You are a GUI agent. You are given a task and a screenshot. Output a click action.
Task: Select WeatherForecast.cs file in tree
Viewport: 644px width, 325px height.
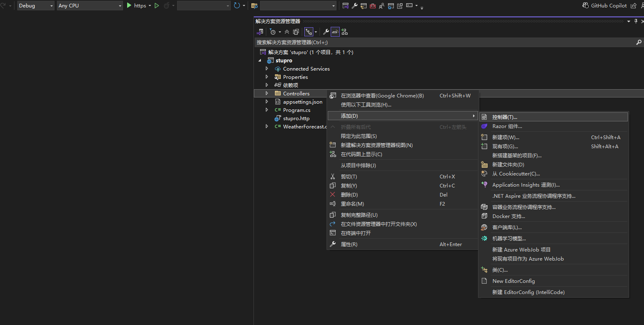point(305,127)
